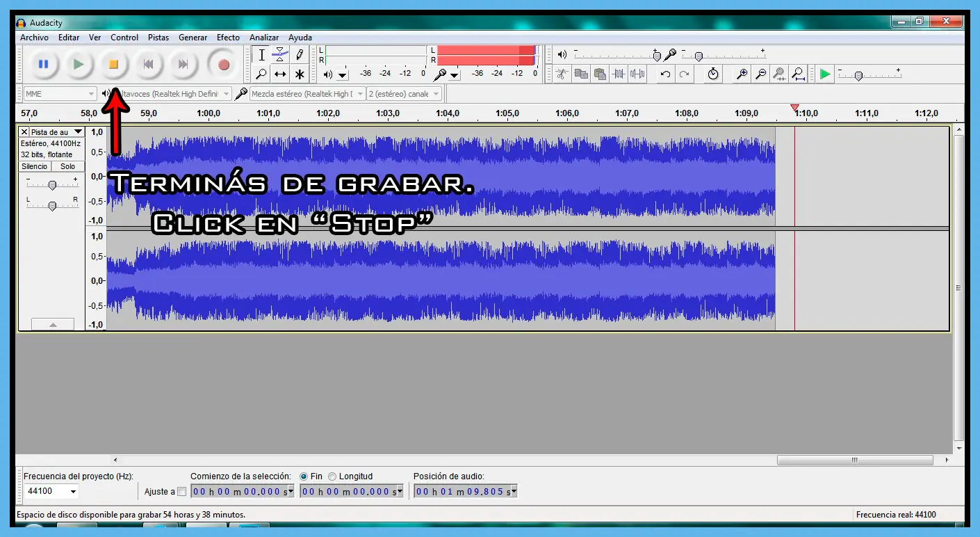Select the Envelope tool

pyautogui.click(x=280, y=55)
